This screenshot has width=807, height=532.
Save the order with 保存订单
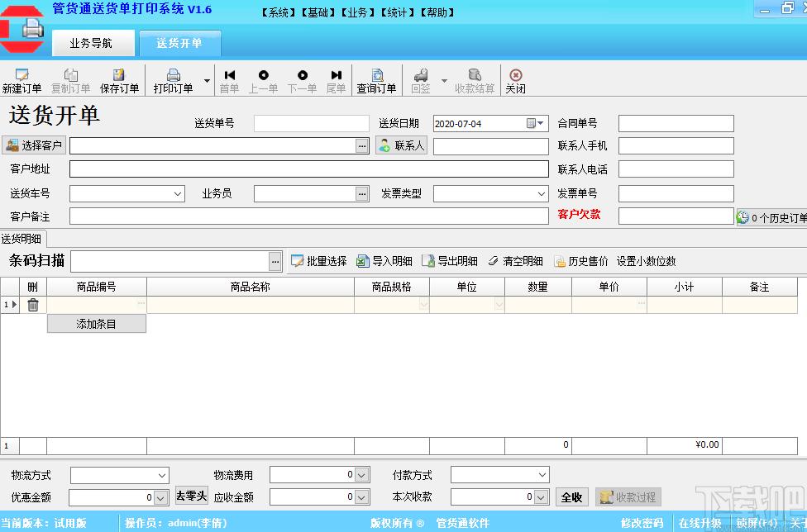pos(119,81)
